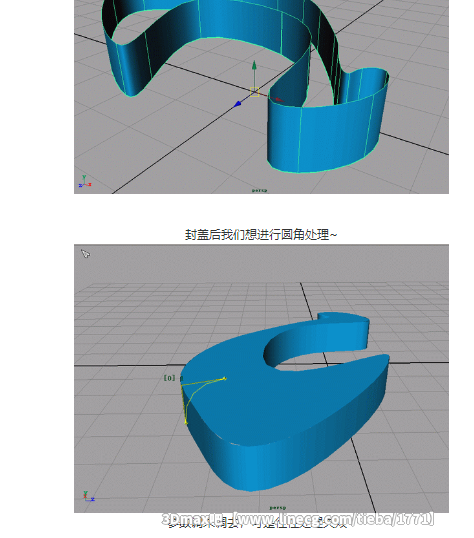Click the caption text 封盖后我们想进行圆角处理~
474x538 pixels.
pyautogui.click(x=261, y=235)
